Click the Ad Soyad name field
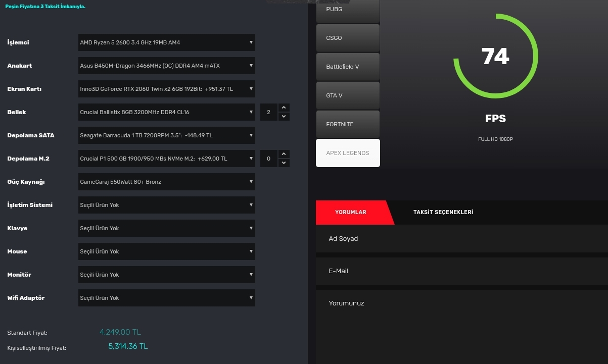608x364 pixels. coord(461,239)
